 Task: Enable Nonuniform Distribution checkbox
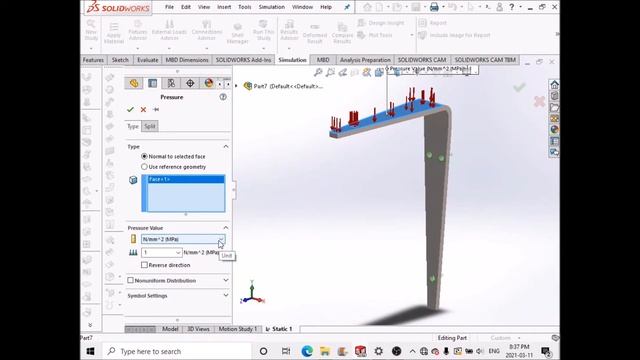[x=131, y=280]
